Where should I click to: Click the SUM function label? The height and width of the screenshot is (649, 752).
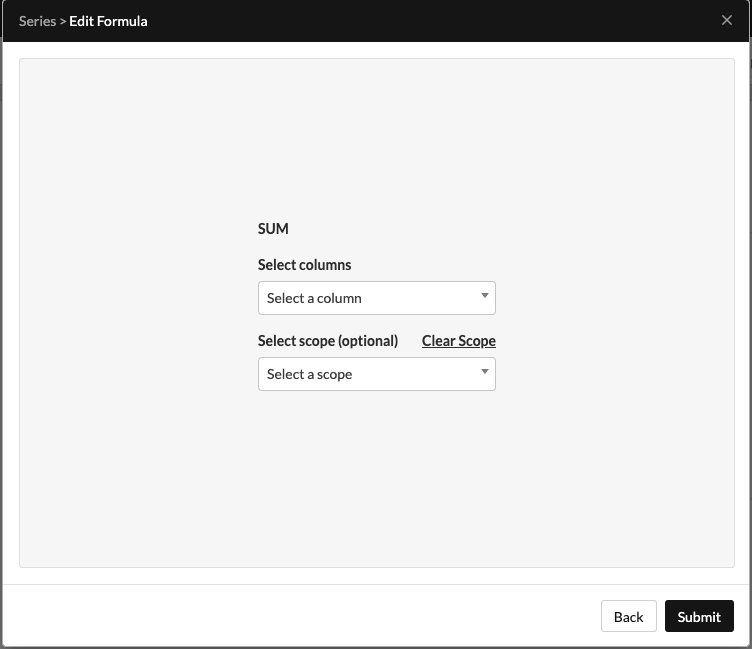tap(273, 229)
